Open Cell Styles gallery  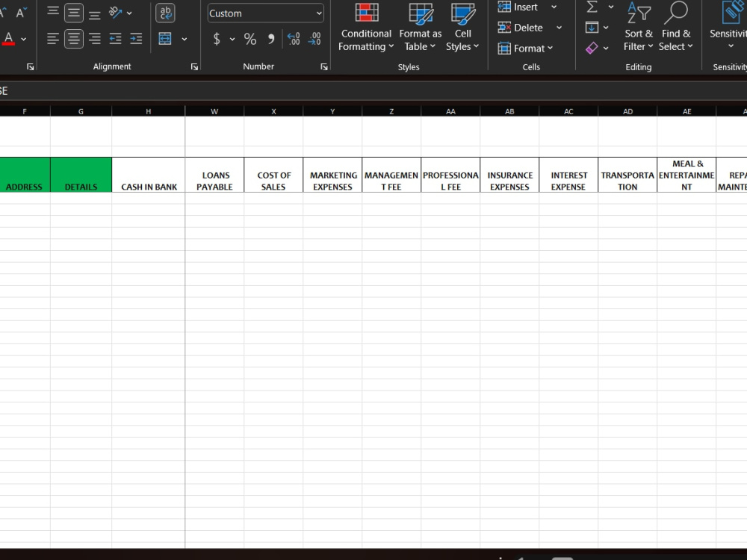462,27
